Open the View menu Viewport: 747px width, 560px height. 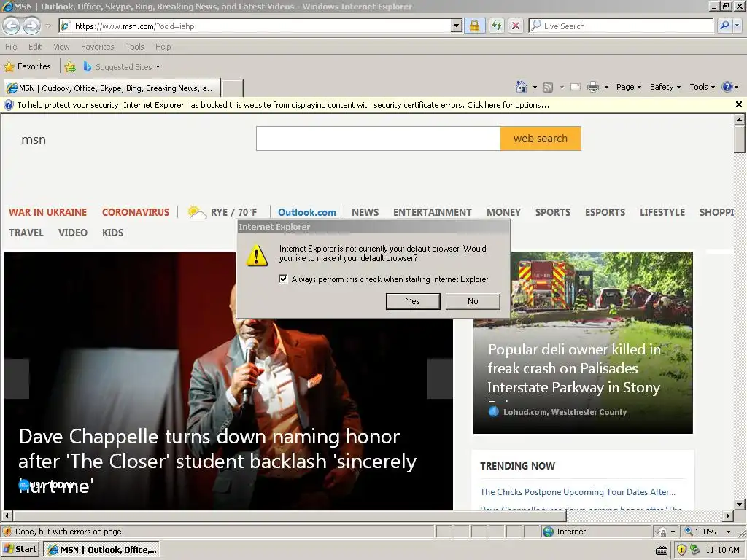click(x=61, y=47)
